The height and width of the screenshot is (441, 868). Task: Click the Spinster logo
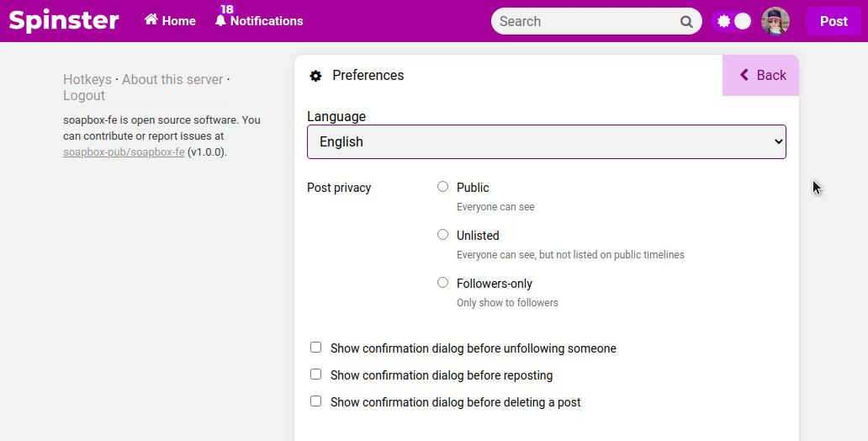pyautogui.click(x=64, y=21)
